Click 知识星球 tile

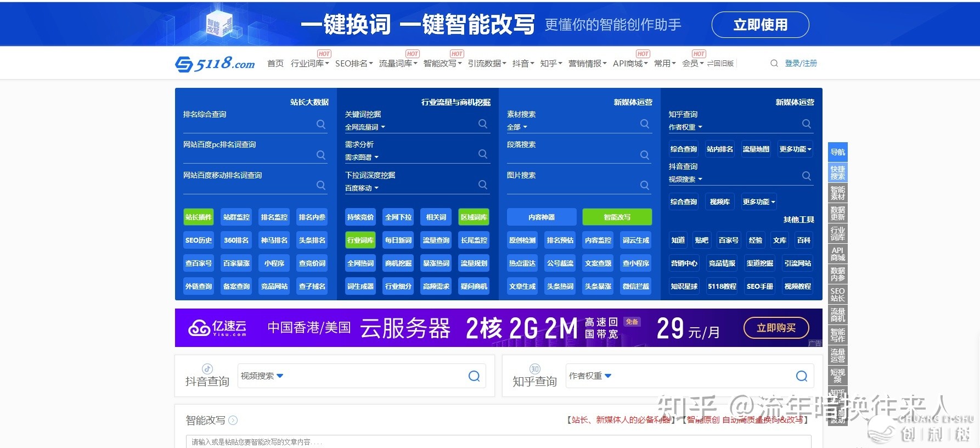click(684, 286)
